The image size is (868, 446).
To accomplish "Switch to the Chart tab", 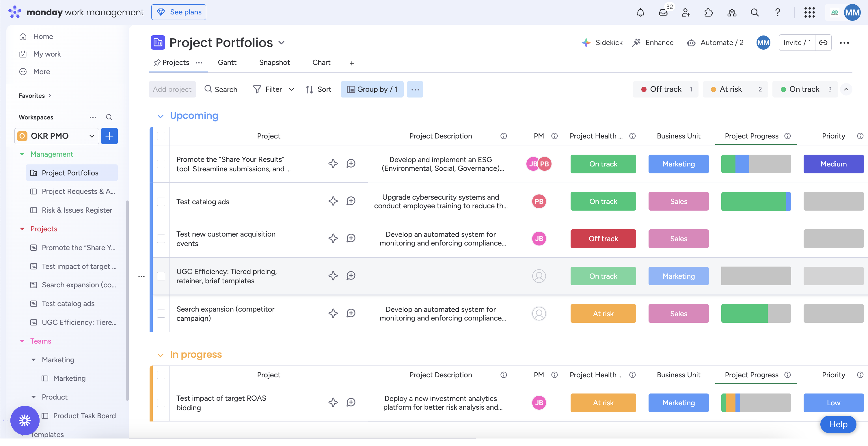I will coord(321,63).
